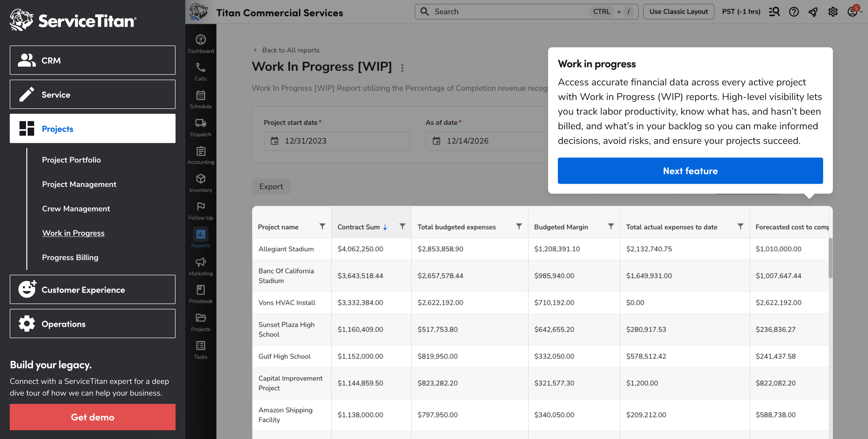Sort by Contract Sum column header

click(x=359, y=227)
